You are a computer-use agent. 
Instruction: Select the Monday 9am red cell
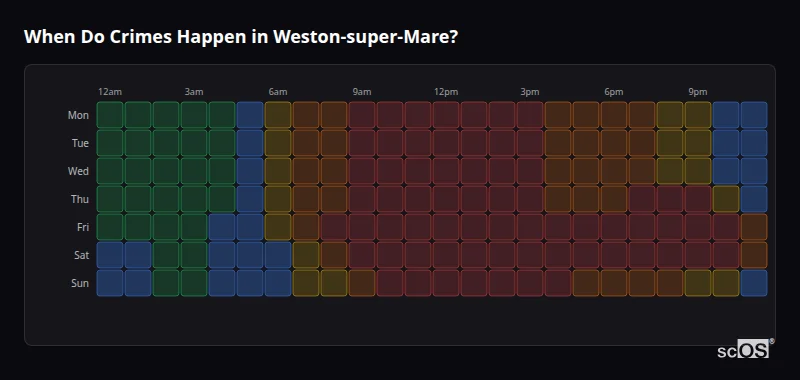[x=362, y=115]
